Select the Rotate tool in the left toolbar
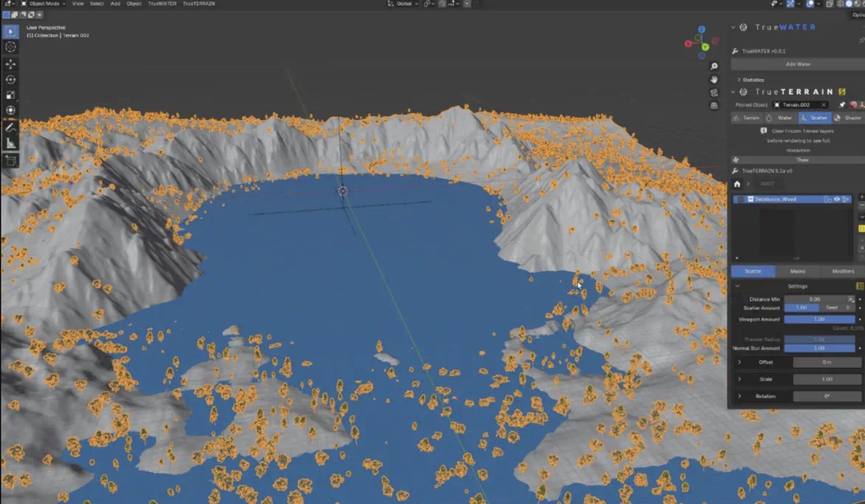The image size is (865, 504). click(x=11, y=79)
